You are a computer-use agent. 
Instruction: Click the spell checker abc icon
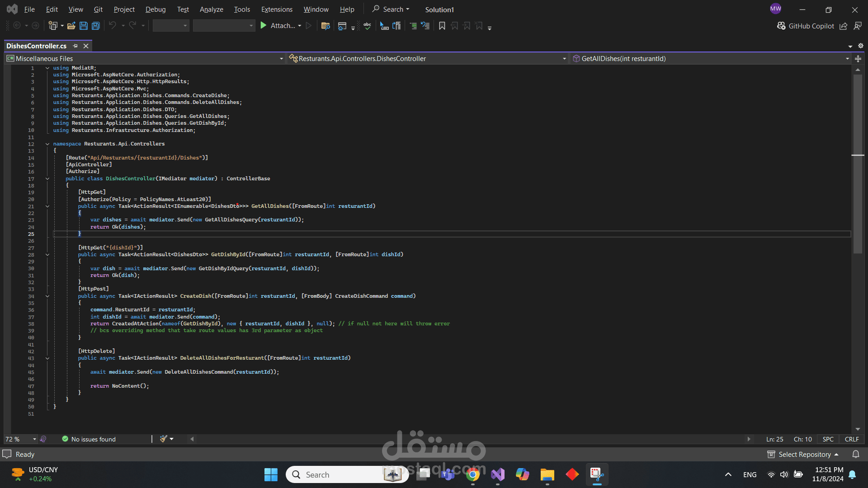click(x=367, y=26)
